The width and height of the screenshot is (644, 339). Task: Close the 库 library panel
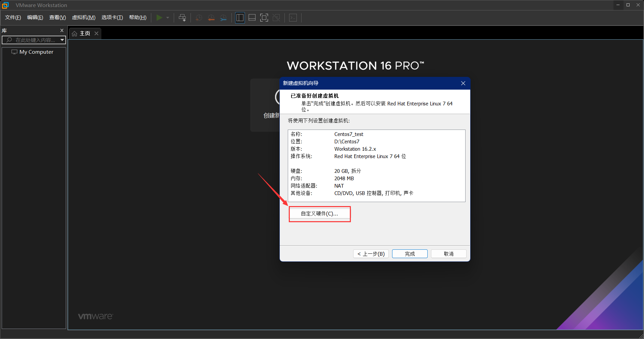pyautogui.click(x=62, y=31)
